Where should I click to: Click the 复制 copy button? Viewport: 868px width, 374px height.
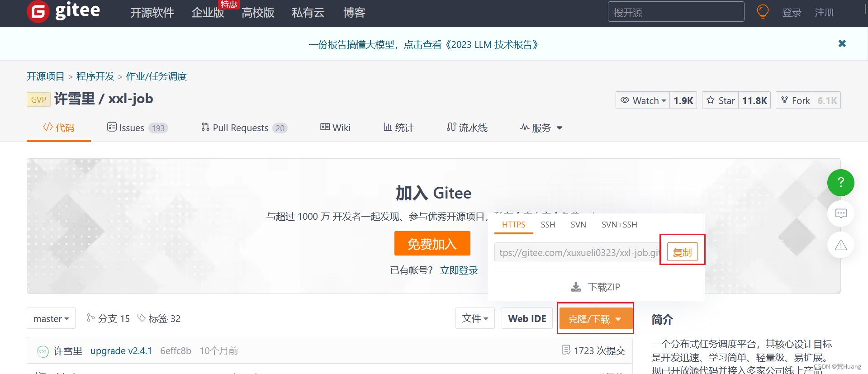682,252
